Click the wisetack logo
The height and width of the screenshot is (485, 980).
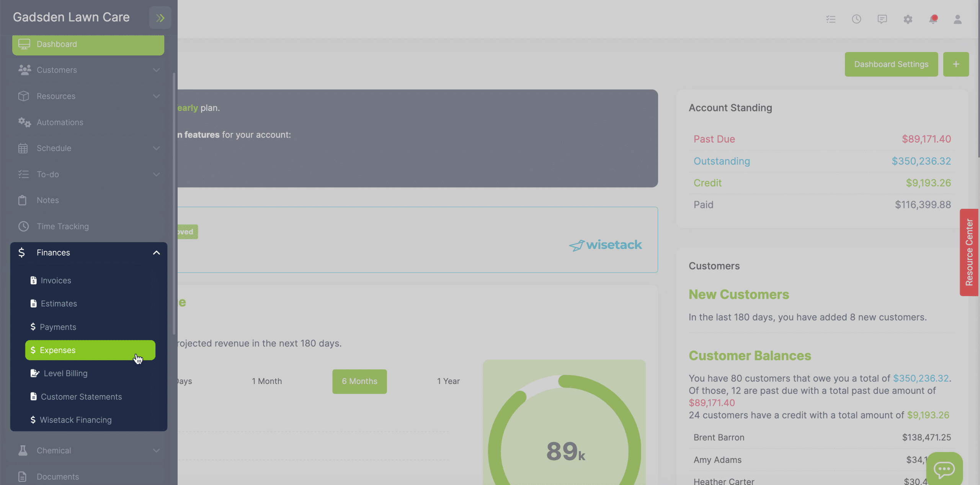tap(605, 245)
